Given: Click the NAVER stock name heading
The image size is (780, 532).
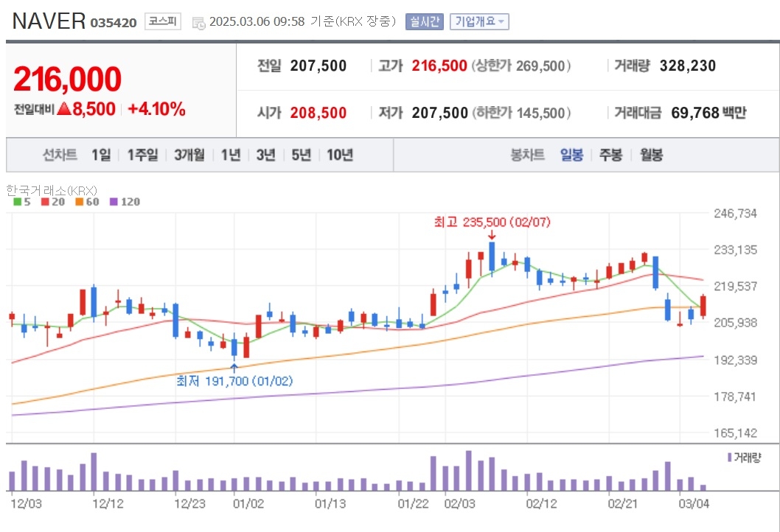Looking at the screenshot, I should [x=49, y=21].
